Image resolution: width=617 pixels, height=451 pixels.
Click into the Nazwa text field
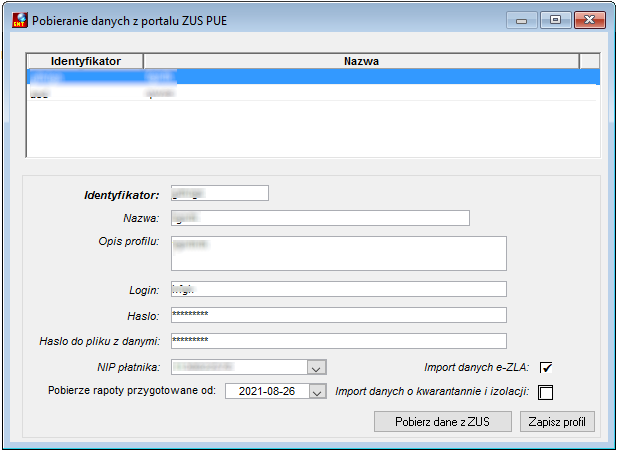[320, 218]
